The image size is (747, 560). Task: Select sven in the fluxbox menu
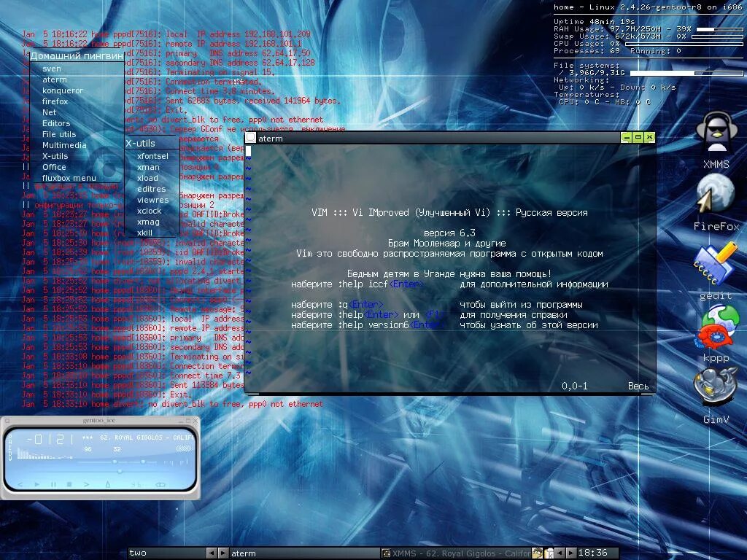pos(77,69)
